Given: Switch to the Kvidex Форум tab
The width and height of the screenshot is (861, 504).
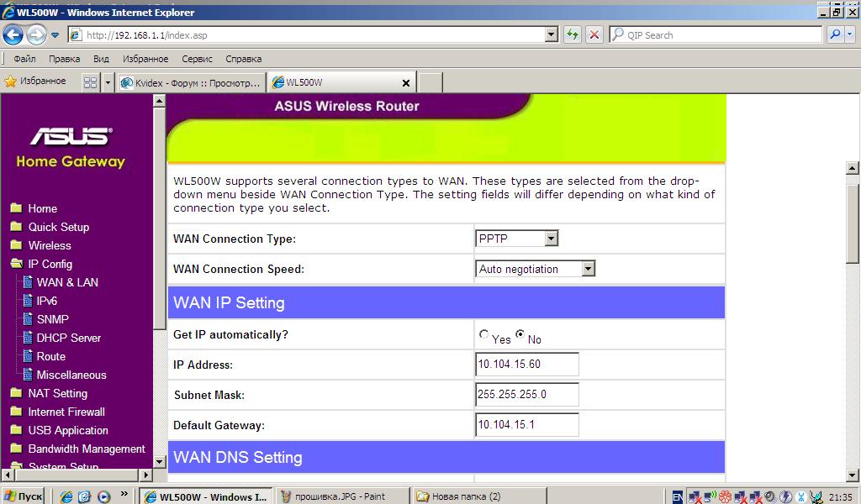Looking at the screenshot, I should point(191,83).
